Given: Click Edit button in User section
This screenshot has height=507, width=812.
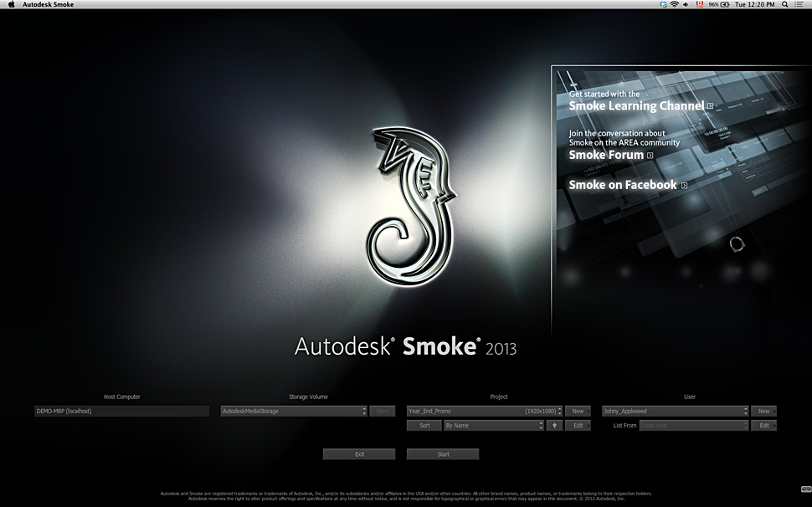Looking at the screenshot, I should click(763, 426).
